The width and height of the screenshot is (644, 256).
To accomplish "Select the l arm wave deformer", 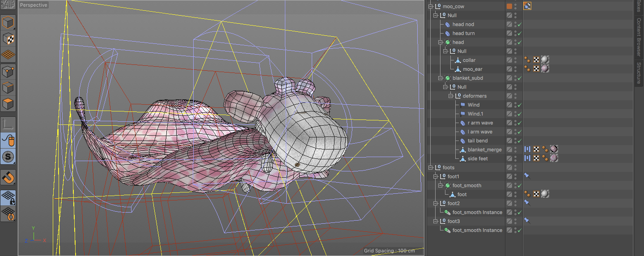I will 480,132.
